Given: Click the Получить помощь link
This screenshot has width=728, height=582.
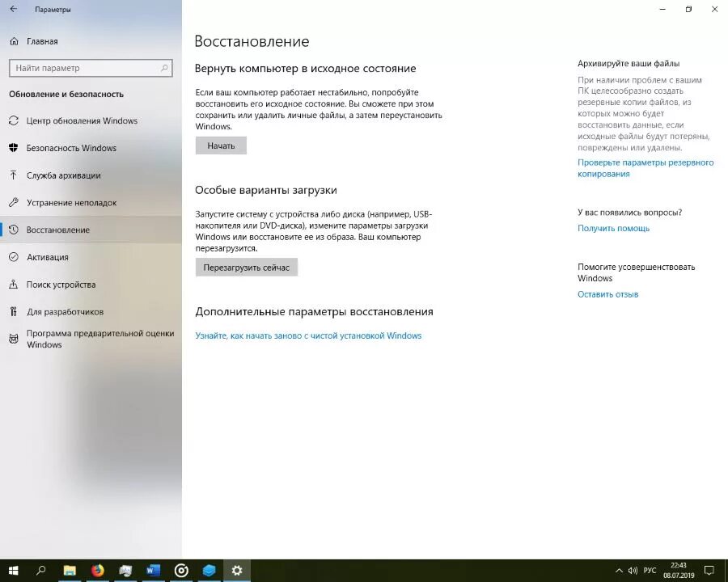Looking at the screenshot, I should pyautogui.click(x=613, y=228).
